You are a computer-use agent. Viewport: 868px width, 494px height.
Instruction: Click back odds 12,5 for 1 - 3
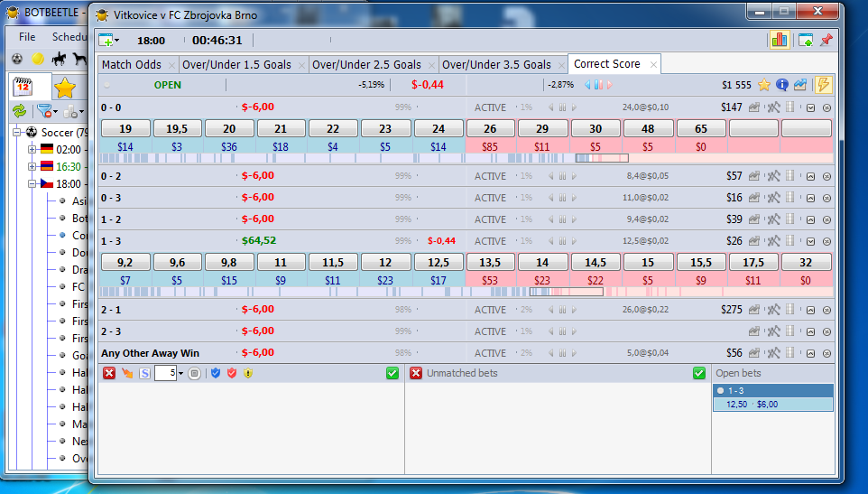point(439,263)
